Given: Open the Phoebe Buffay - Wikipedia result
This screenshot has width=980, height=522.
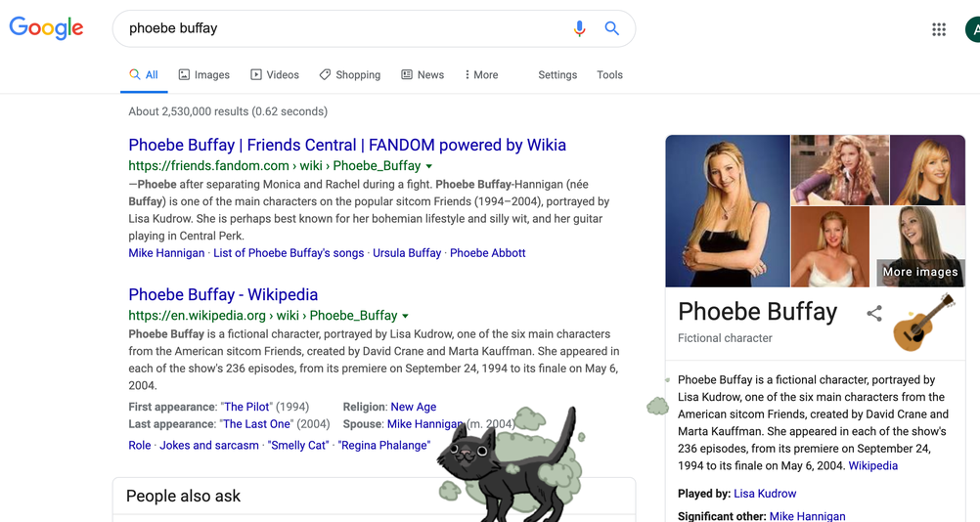Looking at the screenshot, I should click(223, 294).
